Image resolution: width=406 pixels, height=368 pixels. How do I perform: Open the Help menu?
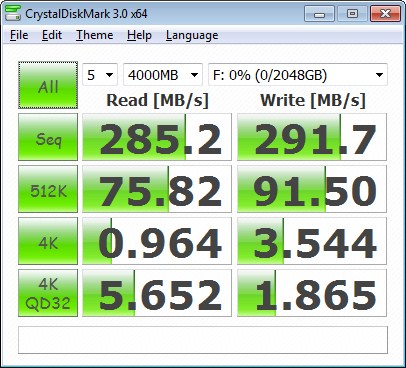(x=139, y=35)
